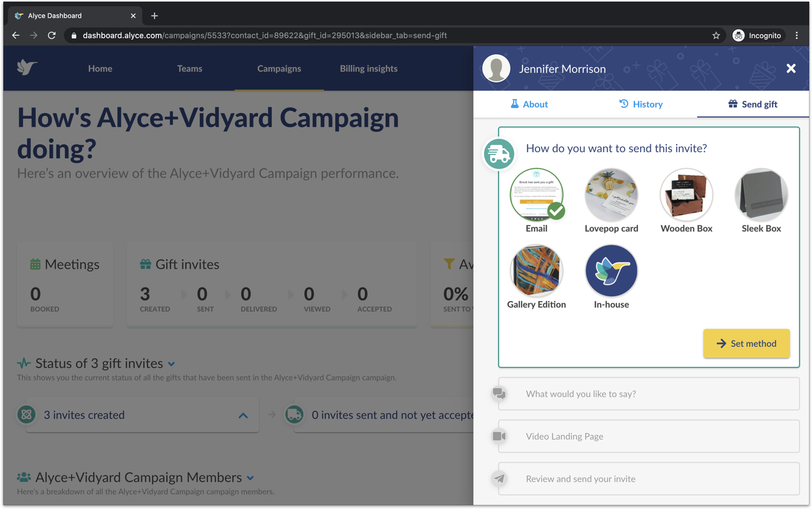Click the pulse icon beside Status heading
Screen dimensions: 812x509
(x=24, y=363)
